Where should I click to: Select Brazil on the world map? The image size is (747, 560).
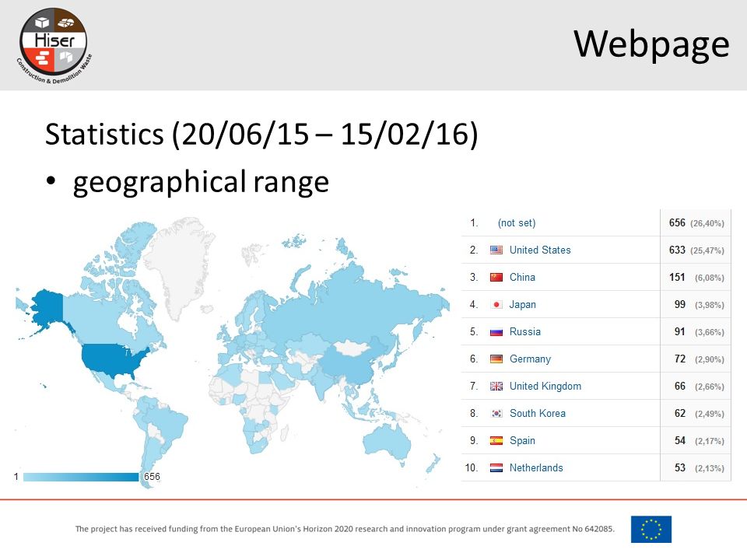tap(167, 423)
